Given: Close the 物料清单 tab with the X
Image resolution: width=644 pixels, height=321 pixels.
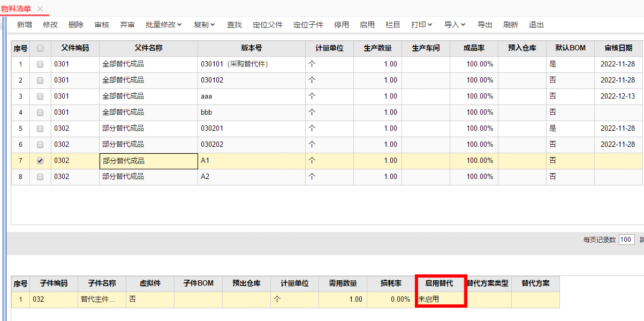Looking at the screenshot, I should [40, 9].
